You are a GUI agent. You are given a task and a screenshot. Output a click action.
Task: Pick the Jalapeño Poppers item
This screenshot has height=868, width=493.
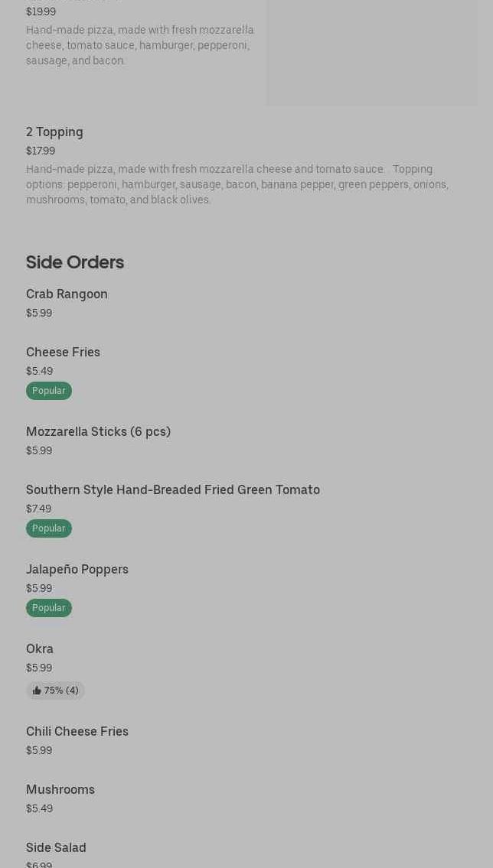77,570
